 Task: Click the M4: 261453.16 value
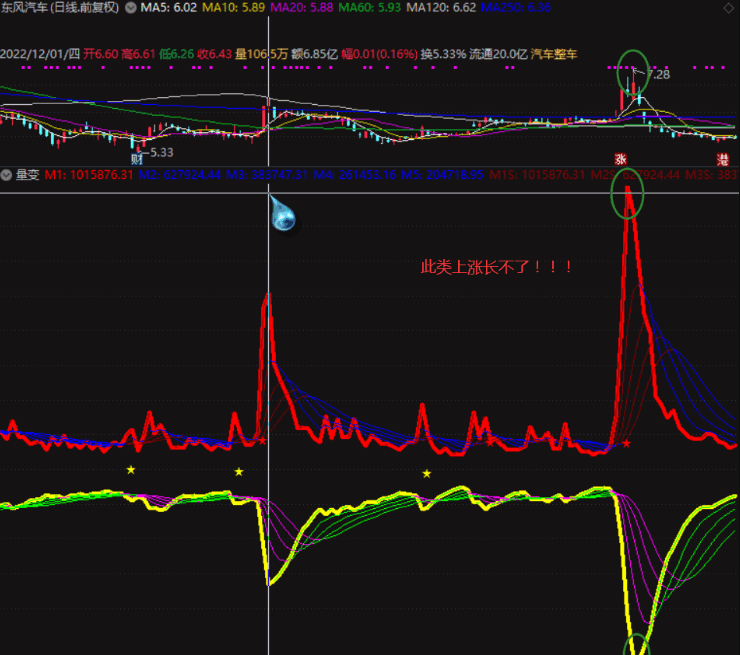[354, 175]
